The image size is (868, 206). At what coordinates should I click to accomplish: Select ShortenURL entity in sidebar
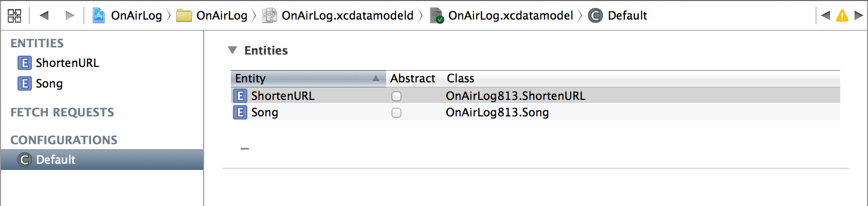pos(67,63)
